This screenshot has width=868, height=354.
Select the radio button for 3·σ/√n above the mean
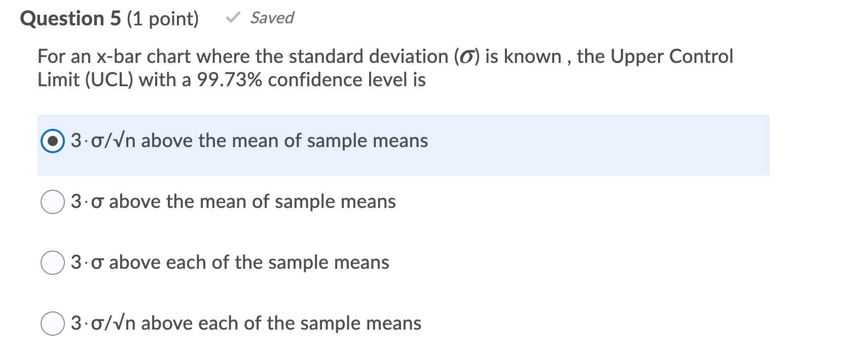tap(52, 141)
